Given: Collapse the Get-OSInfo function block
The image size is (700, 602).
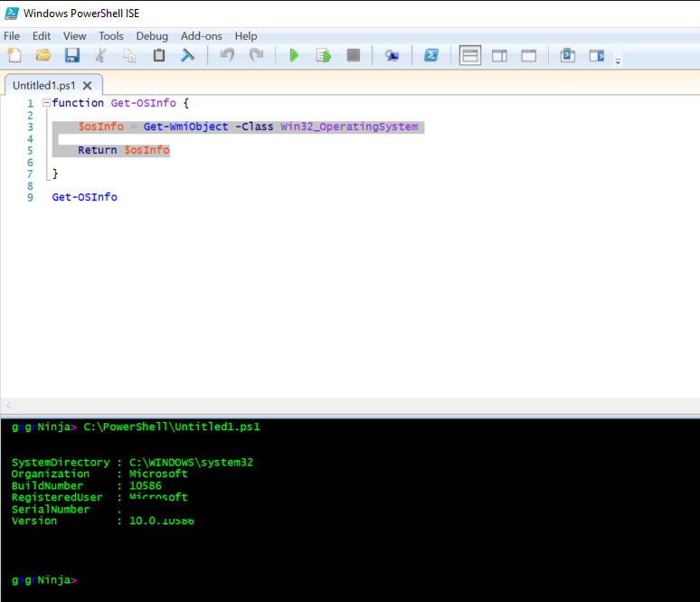Looking at the screenshot, I should (x=46, y=103).
